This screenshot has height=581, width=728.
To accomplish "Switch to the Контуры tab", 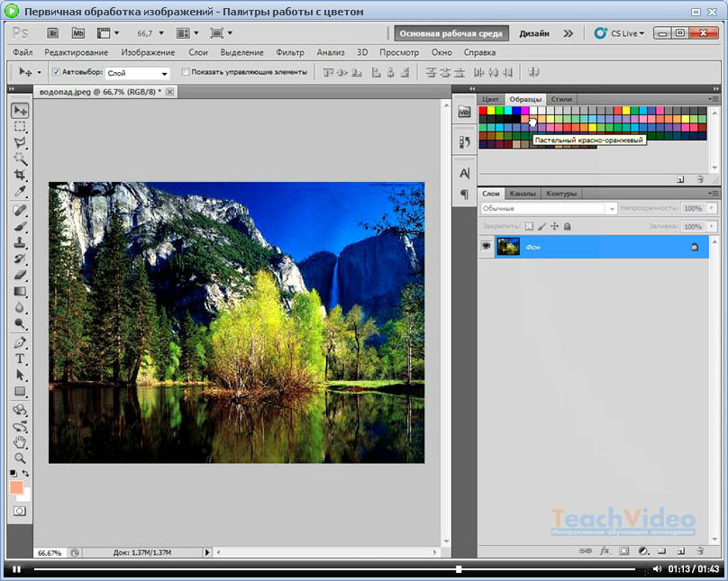I will coord(561,194).
